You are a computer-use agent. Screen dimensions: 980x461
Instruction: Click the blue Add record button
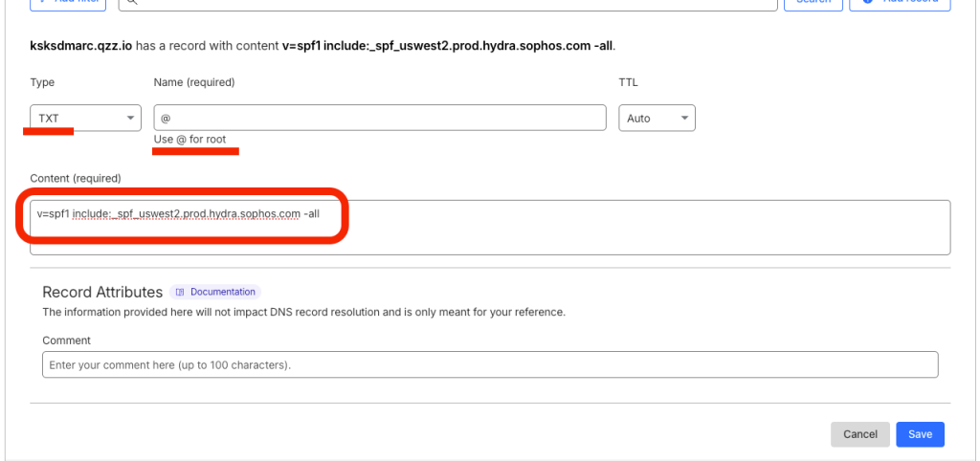click(x=900, y=3)
